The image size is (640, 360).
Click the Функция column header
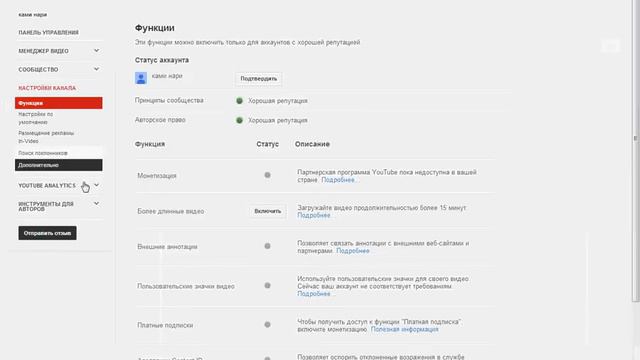pyautogui.click(x=150, y=144)
